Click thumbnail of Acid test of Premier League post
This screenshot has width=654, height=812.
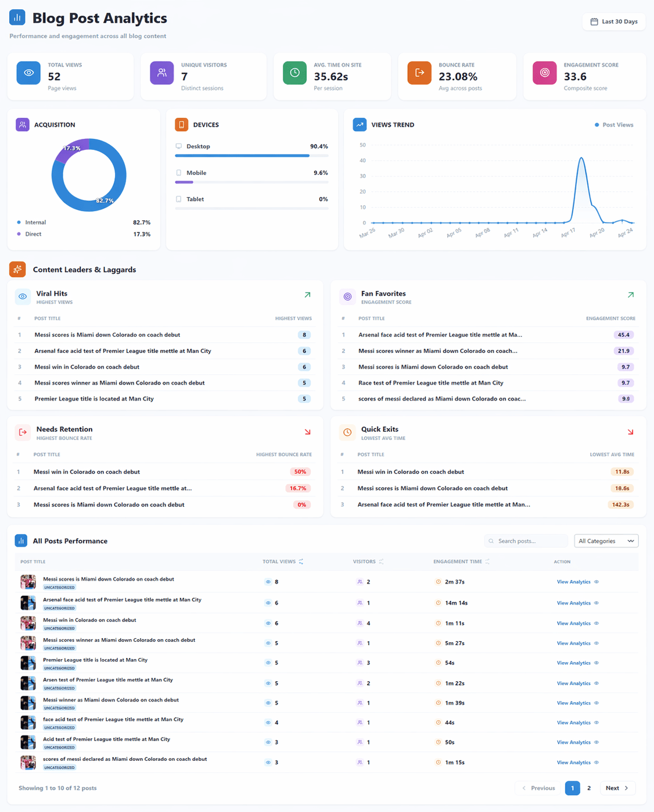[x=28, y=742]
